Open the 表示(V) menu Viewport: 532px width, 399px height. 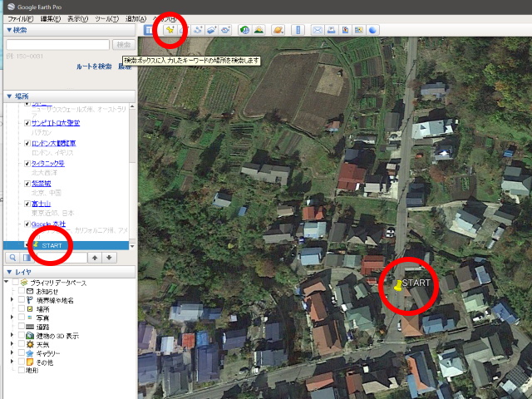[x=77, y=18]
